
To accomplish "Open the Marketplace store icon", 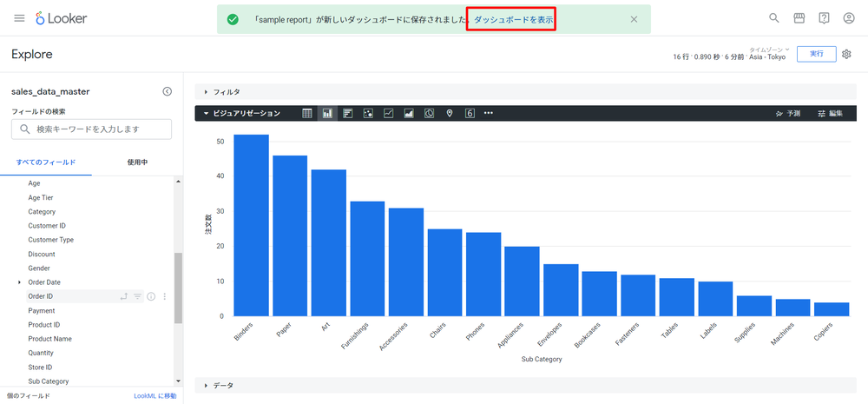I will click(x=799, y=18).
